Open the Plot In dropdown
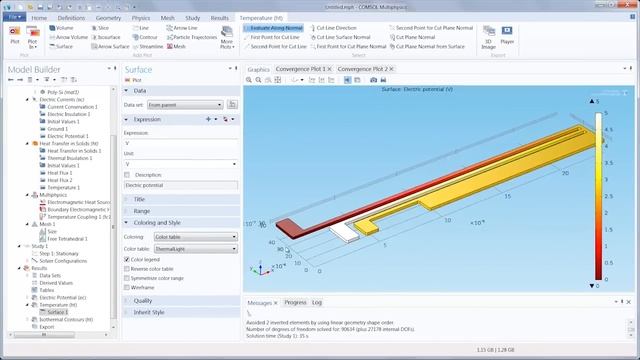The height and width of the screenshot is (360, 640). tap(32, 38)
